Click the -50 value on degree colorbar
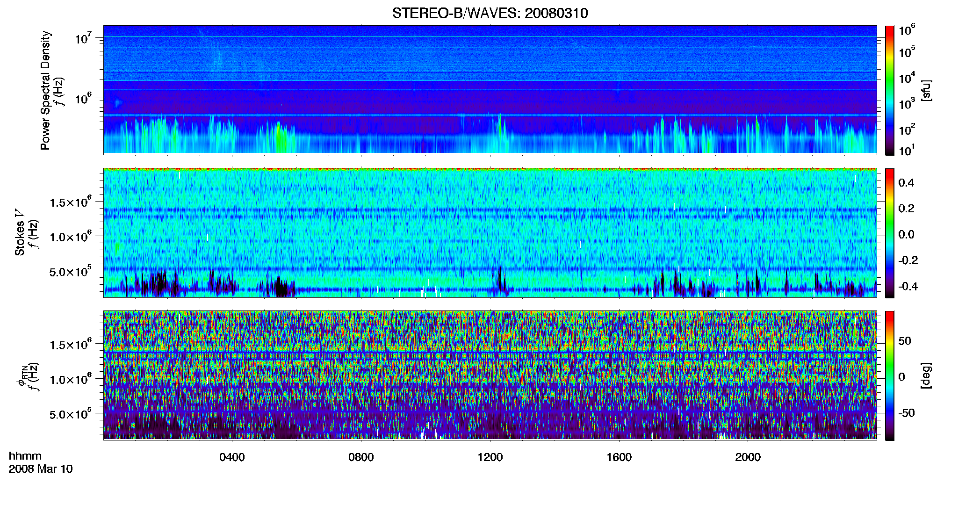This screenshot has height=505, width=980. (906, 413)
